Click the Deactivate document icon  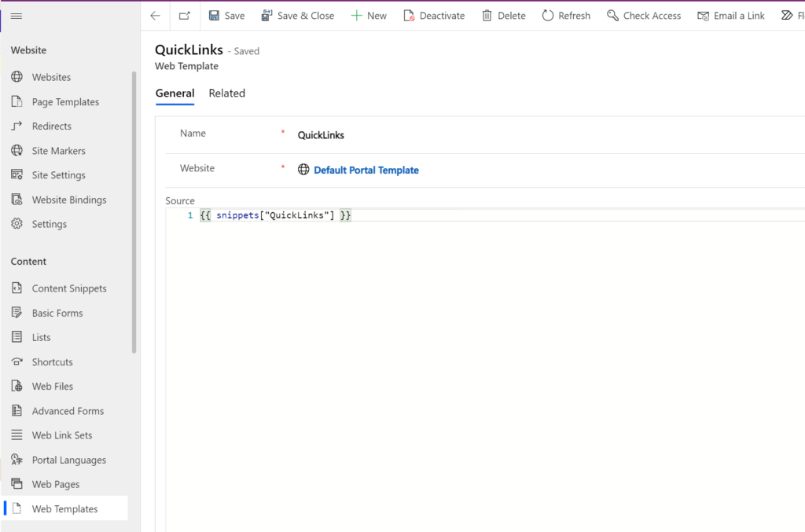pyautogui.click(x=409, y=16)
